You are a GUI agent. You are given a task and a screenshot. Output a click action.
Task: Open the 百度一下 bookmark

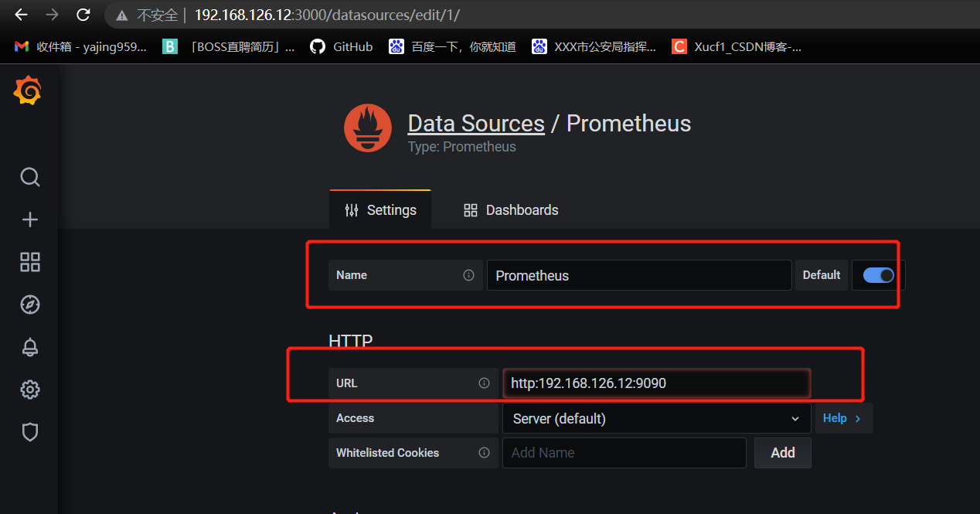[x=452, y=47]
